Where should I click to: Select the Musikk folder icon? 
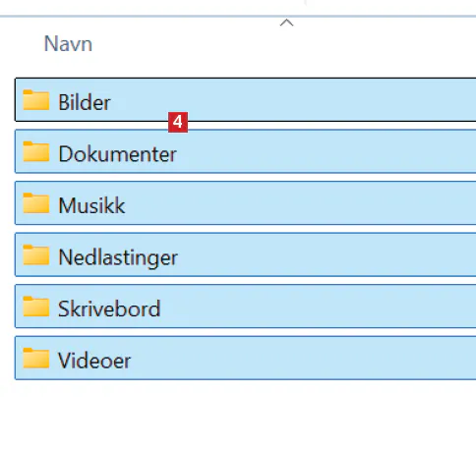(x=36, y=203)
